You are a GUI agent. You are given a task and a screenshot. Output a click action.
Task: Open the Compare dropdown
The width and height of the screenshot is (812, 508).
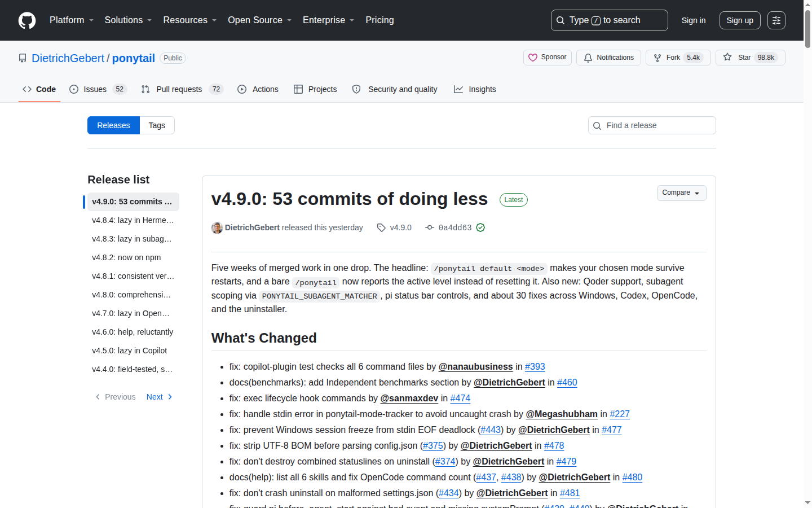(681, 193)
